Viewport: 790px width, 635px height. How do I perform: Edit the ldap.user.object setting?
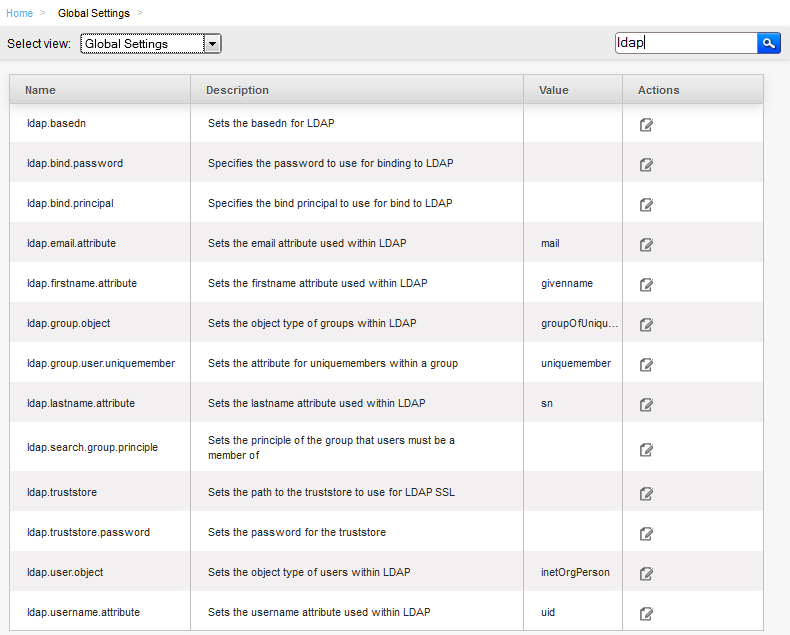646,574
